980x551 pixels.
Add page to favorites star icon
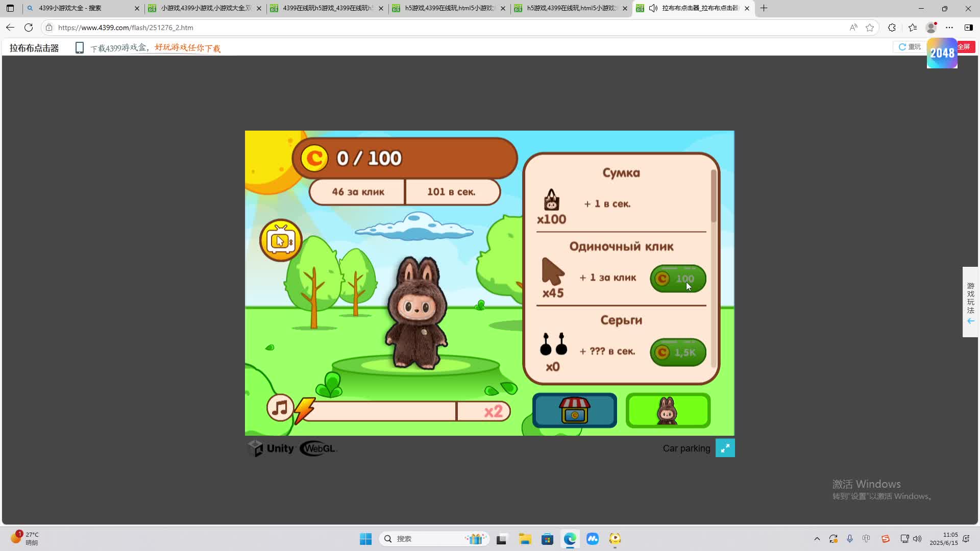[x=870, y=28]
